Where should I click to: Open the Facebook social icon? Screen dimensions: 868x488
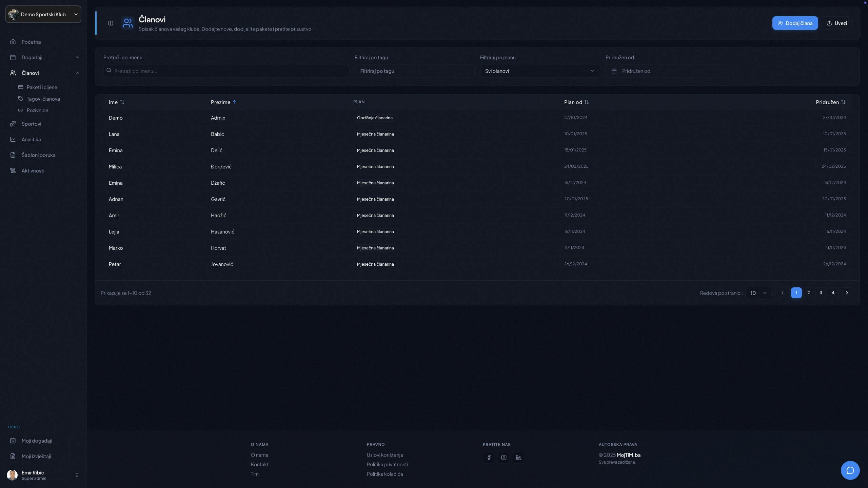pyautogui.click(x=489, y=457)
